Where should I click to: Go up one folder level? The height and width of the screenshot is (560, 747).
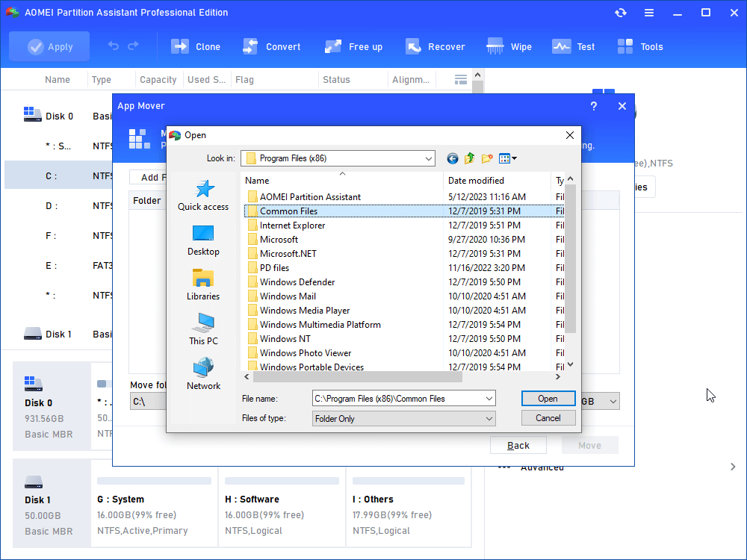pyautogui.click(x=470, y=158)
